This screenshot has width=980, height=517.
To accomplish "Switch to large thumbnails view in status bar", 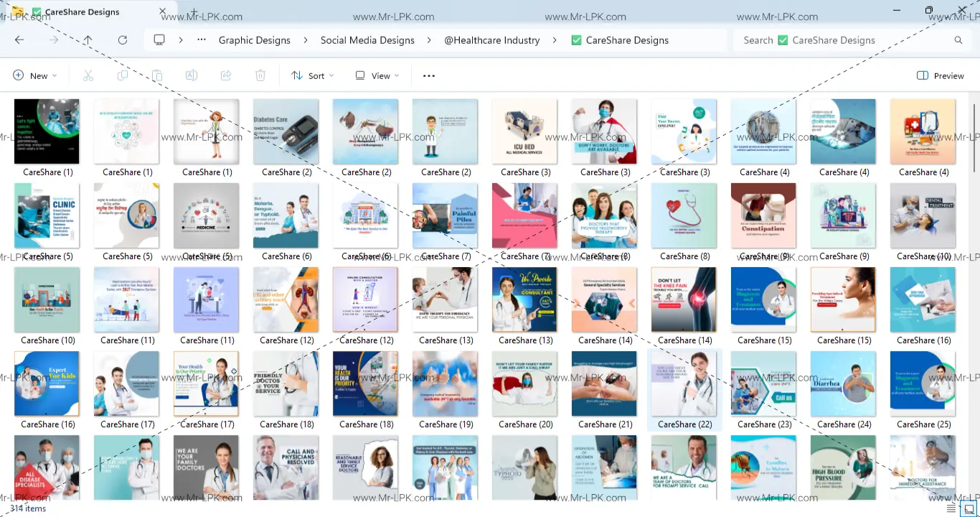I will coord(969,508).
